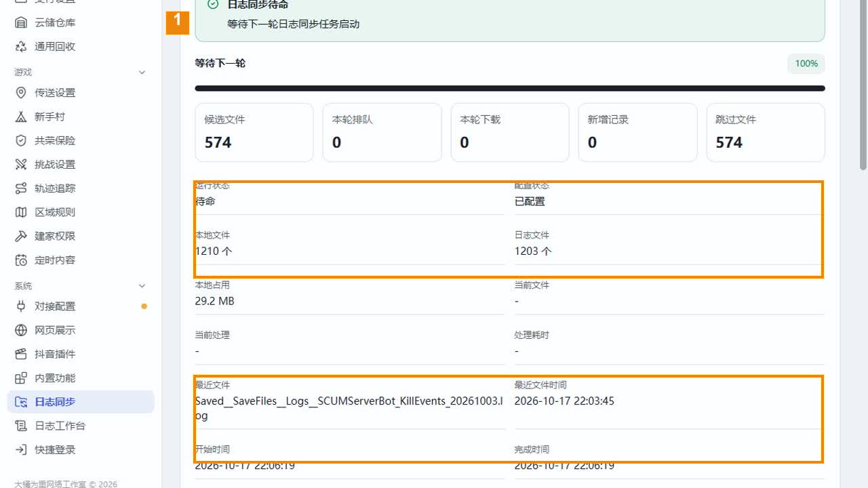
Task: Click the green check icon beside 日志同步待命
Action: click(213, 5)
